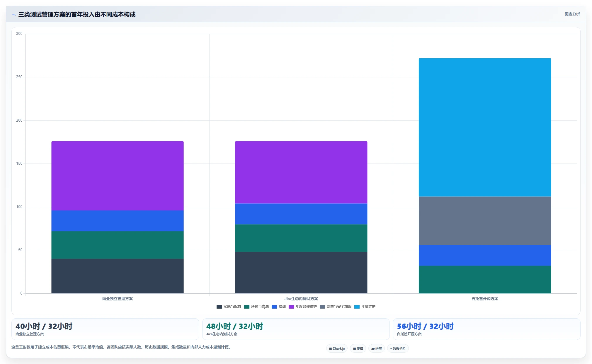Screen dimensions: 592x364
Task: Click the y-axis value 100
Action: [x=19, y=207]
